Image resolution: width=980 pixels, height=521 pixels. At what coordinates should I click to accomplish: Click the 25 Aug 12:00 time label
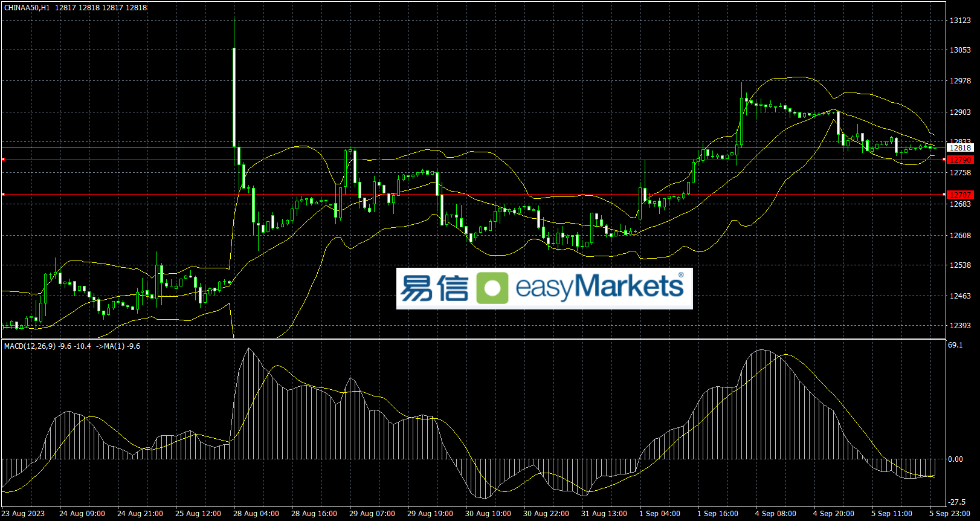198,514
